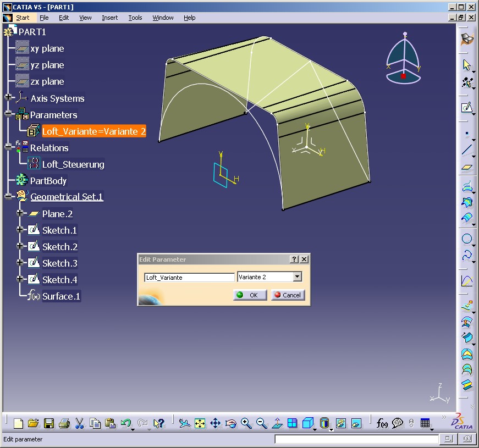The image size is (479, 448).
Task: Open the Insert menu
Action: (x=109, y=18)
